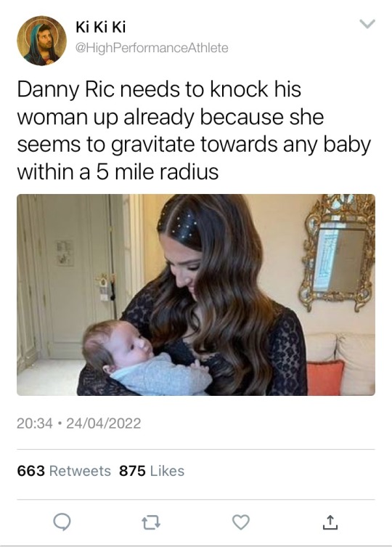Select the tweet text about Danny Ric

coord(194,131)
